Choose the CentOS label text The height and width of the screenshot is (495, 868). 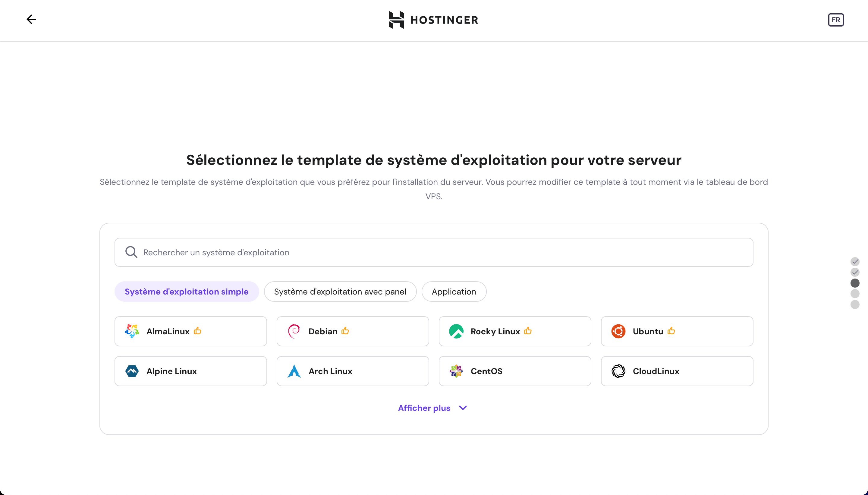click(x=486, y=371)
